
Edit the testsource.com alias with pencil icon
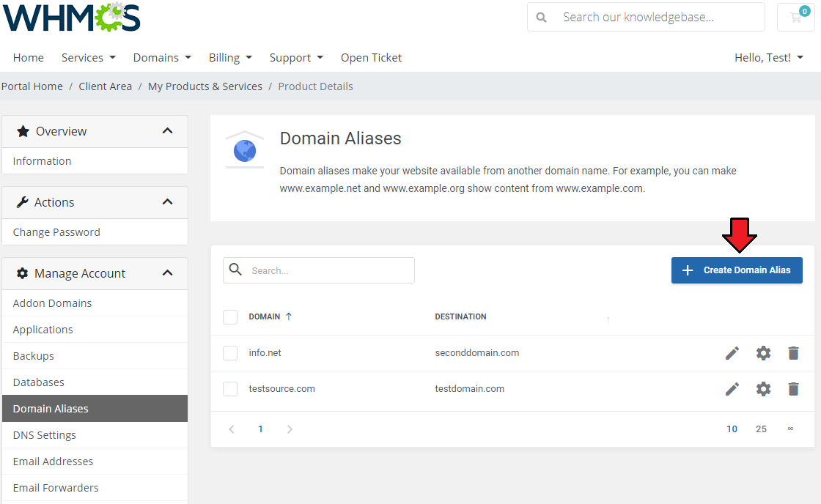(732, 389)
